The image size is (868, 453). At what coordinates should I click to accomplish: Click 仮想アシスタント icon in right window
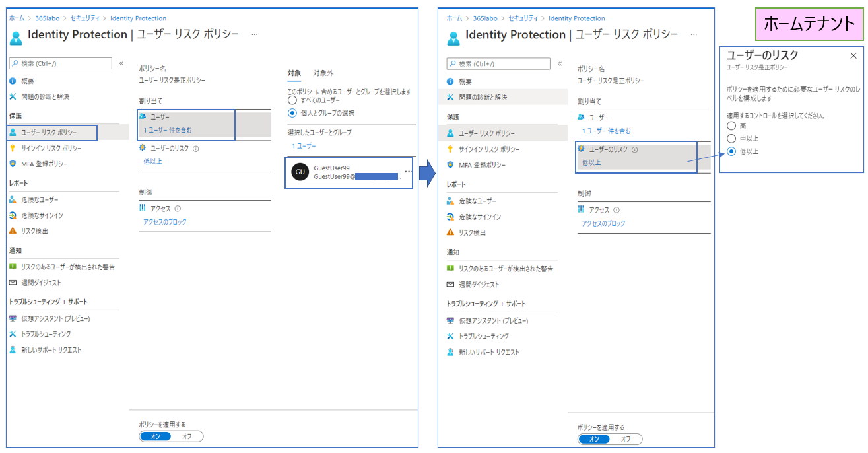451,320
